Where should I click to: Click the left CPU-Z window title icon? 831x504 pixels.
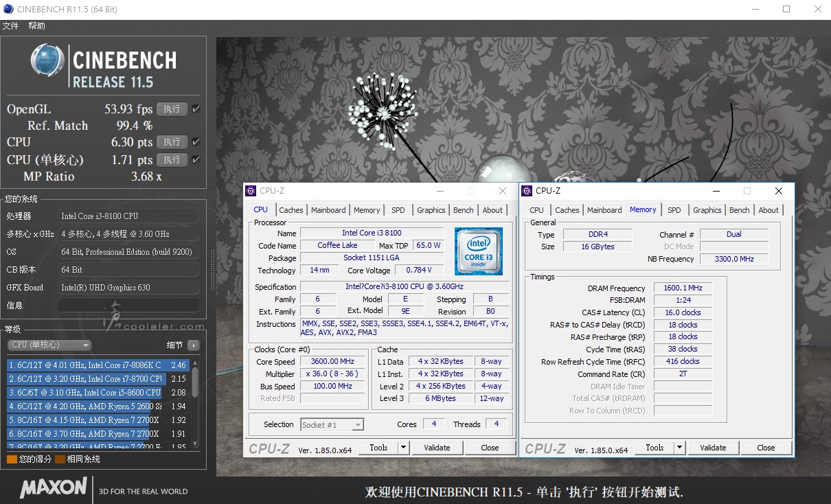point(251,191)
